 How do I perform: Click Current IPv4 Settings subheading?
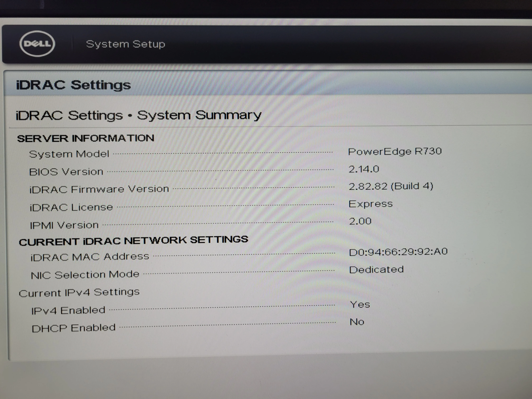(x=79, y=293)
